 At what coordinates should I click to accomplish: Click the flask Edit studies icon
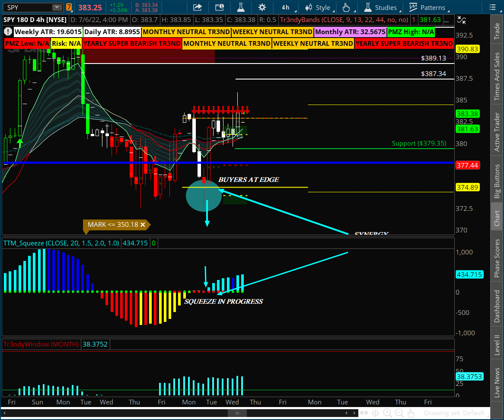241,7
